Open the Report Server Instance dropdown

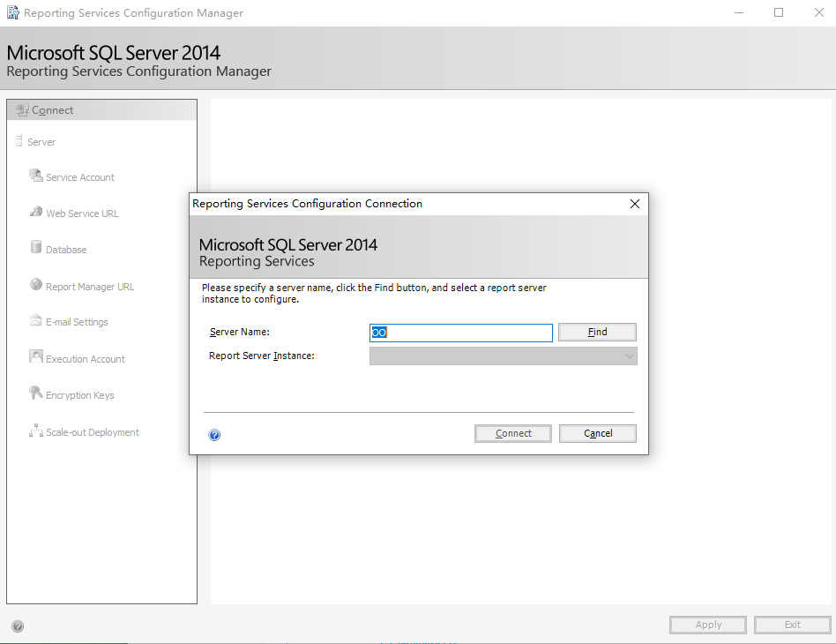click(x=503, y=356)
